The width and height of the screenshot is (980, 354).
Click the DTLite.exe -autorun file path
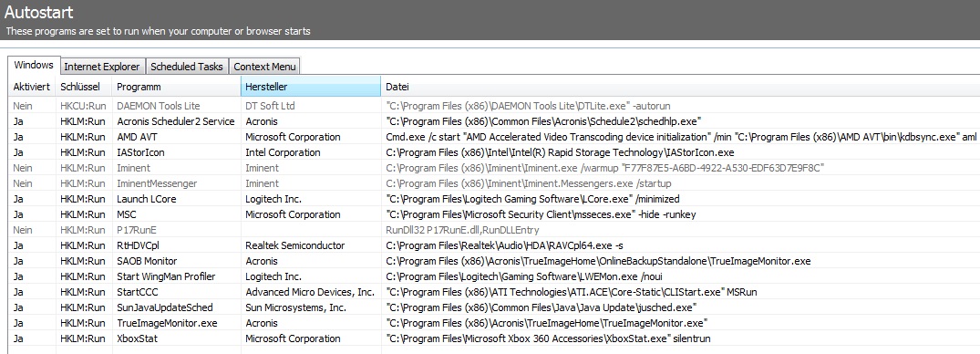point(528,106)
